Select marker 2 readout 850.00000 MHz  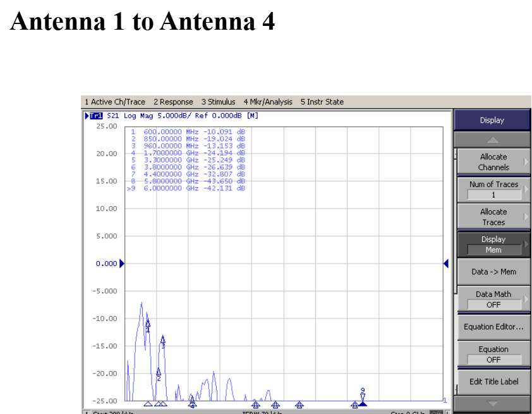(x=188, y=139)
